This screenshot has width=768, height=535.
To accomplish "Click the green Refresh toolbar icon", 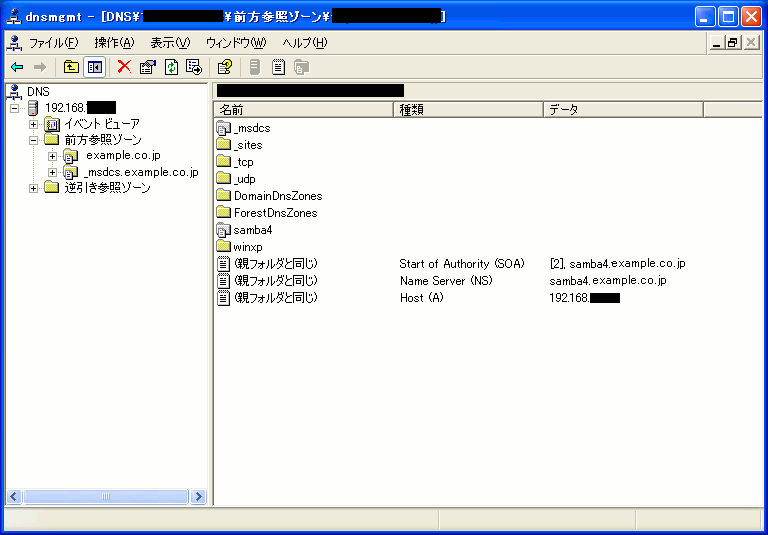I will point(171,67).
